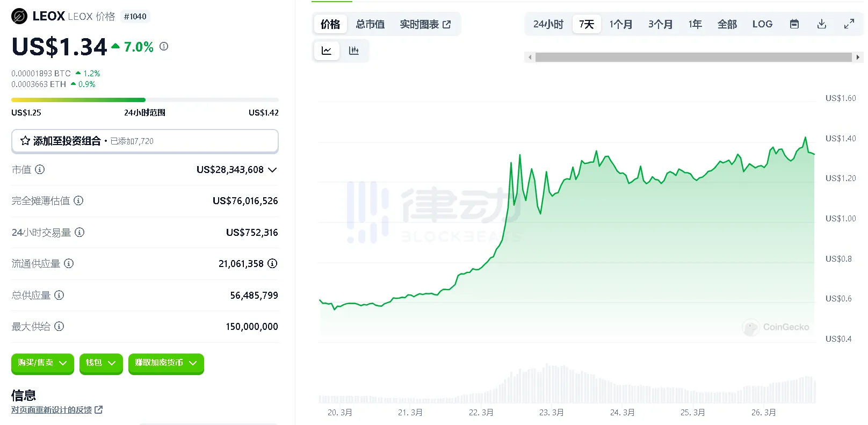Switch to line chart view icon
The width and height of the screenshot is (868, 425).
click(327, 51)
